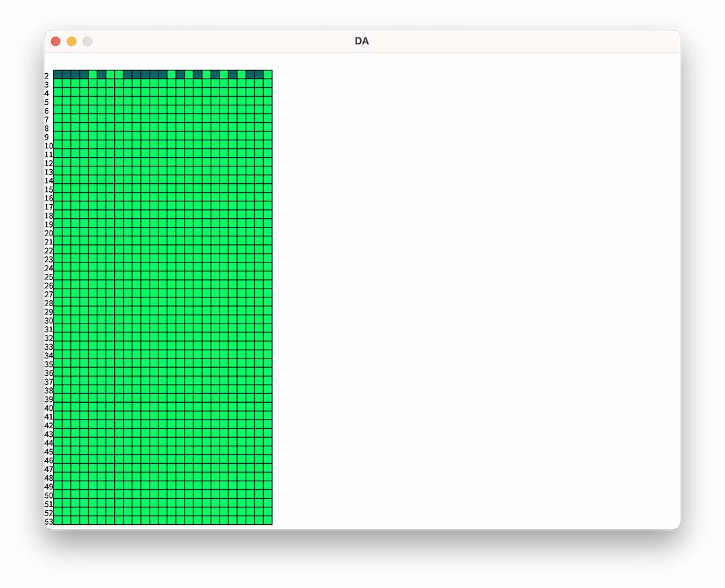Click the last green cell in row 2
Image resolution: width=725 pixels, height=588 pixels.
268,75
